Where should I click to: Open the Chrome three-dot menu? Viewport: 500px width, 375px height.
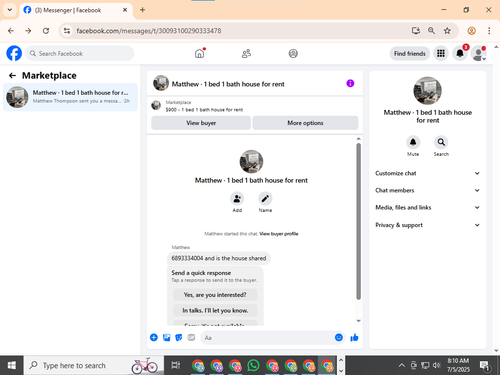tap(489, 31)
